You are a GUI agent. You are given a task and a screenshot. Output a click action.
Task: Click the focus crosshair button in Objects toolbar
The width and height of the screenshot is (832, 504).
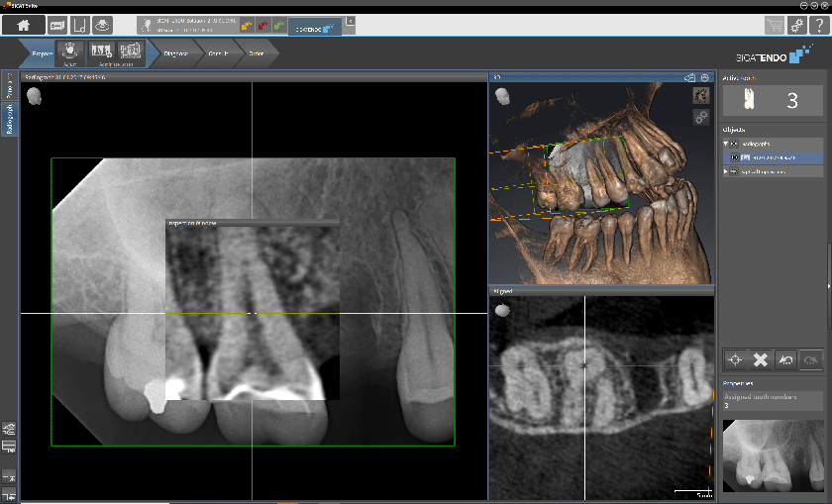pos(735,360)
